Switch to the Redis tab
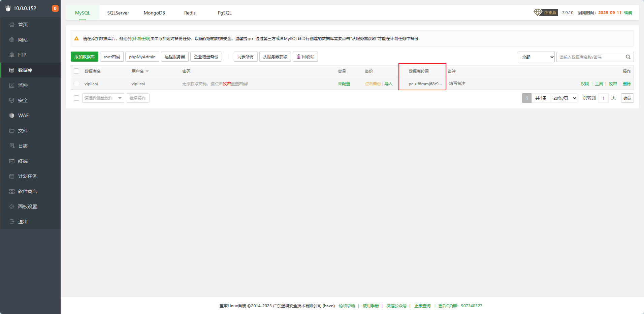The image size is (644, 314). click(x=190, y=13)
